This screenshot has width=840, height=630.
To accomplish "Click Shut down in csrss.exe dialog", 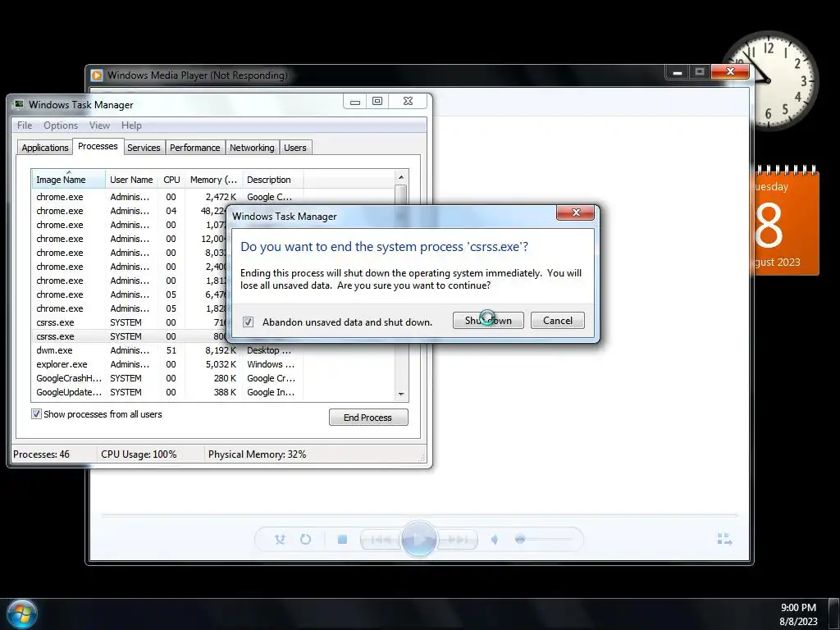I will click(x=488, y=321).
